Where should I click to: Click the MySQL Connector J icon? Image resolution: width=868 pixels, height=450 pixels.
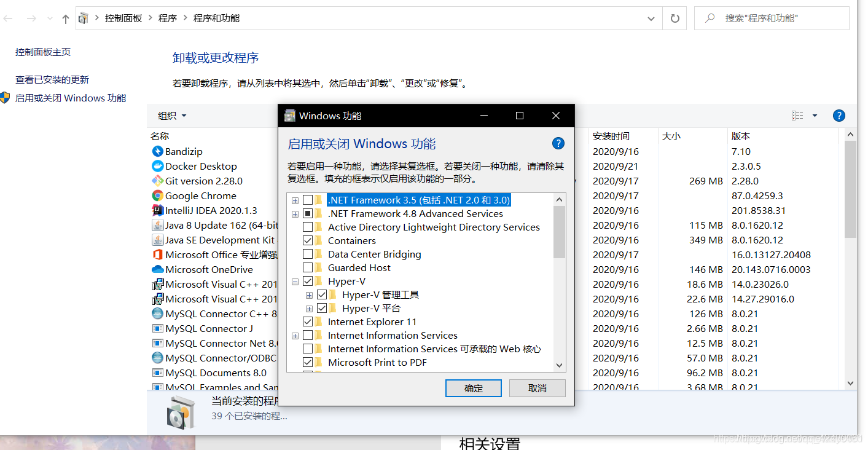[157, 328]
